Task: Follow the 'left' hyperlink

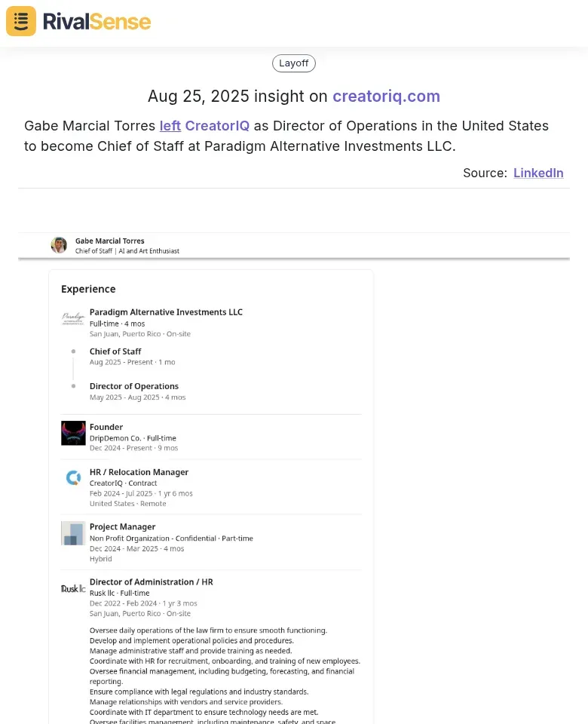Action: coord(170,126)
